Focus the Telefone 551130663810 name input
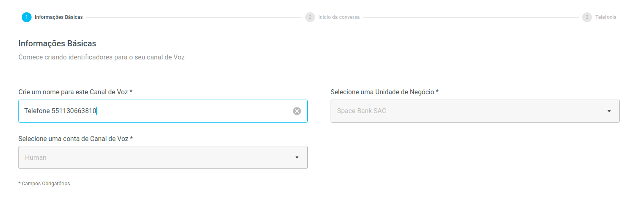The width and height of the screenshot is (644, 207). coord(156,111)
